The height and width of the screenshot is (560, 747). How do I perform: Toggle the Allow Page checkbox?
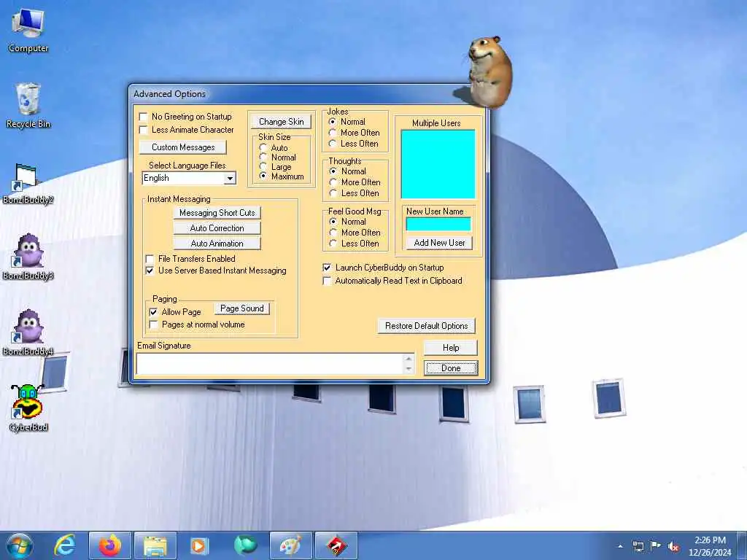153,312
